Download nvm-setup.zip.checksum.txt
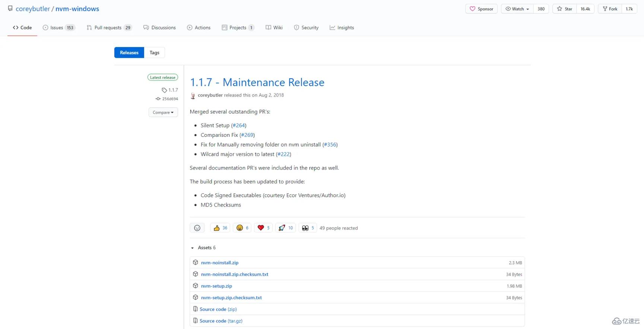Viewport: 644px width, 329px height. point(231,298)
